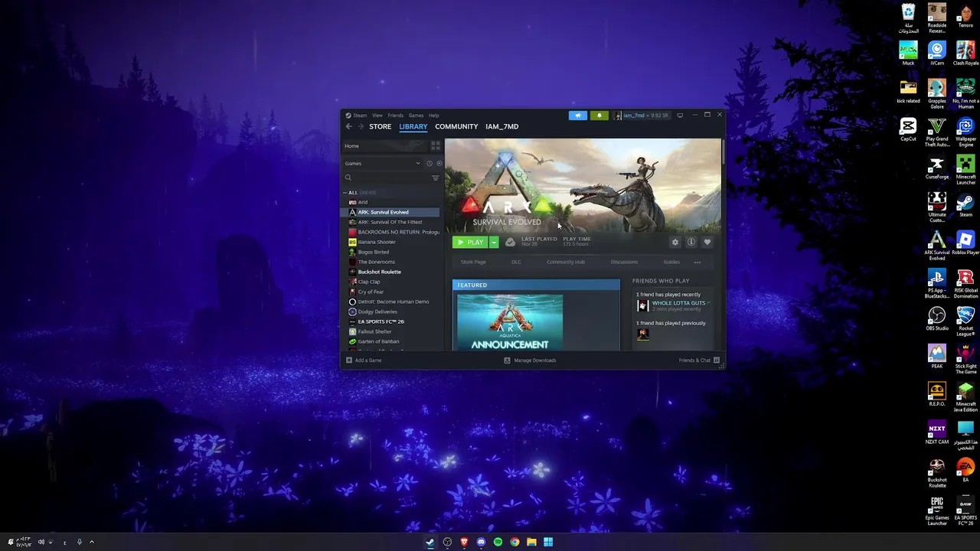The height and width of the screenshot is (551, 980).
Task: Open NZXT CAM desktop shortcut
Action: click(x=937, y=433)
